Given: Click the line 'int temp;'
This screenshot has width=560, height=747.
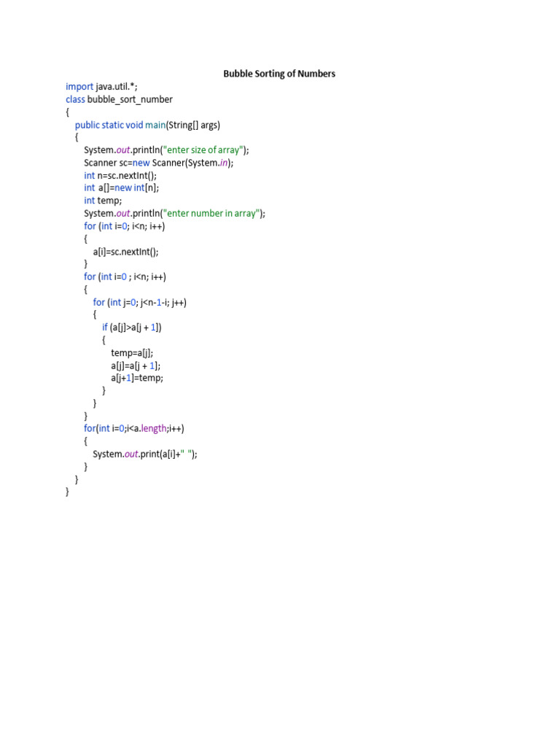Looking at the screenshot, I should click(103, 201).
